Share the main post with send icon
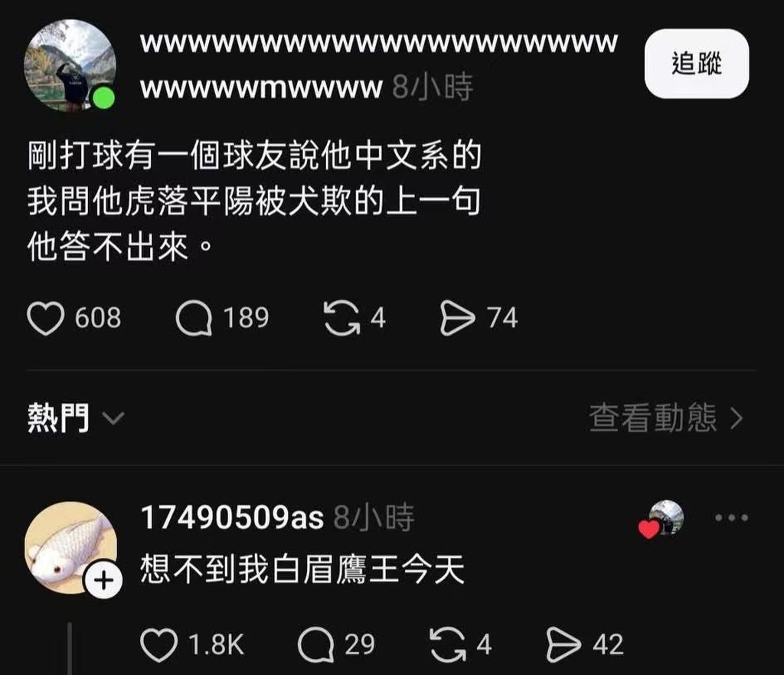Image resolution: width=784 pixels, height=675 pixels. [x=457, y=318]
